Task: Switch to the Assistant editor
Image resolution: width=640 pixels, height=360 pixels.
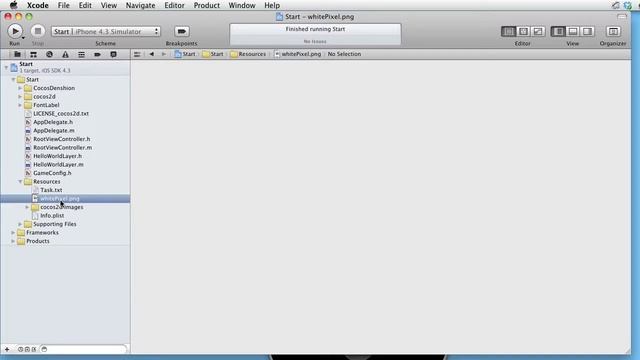Action: [x=523, y=31]
